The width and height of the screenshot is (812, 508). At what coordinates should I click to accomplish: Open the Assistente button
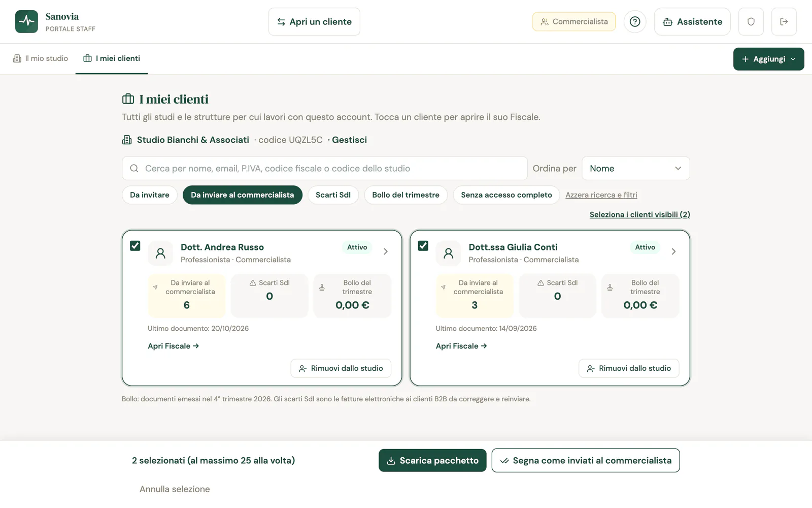[692, 21]
